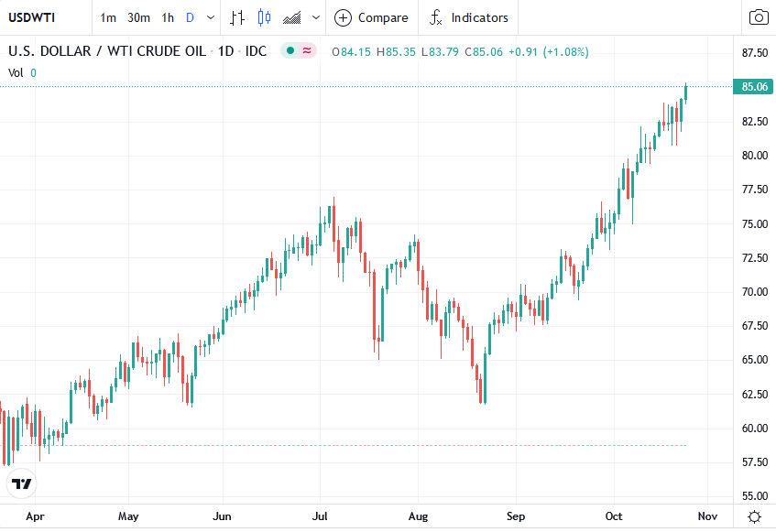The image size is (776, 532).
Task: Click the Oct label on time axis
Action: click(614, 516)
